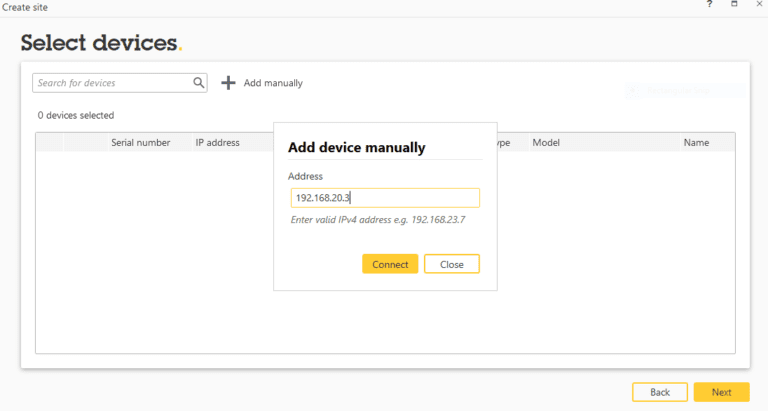Click the magnifier icon in device search
Viewport: 768px width, 411px height.
199,83
